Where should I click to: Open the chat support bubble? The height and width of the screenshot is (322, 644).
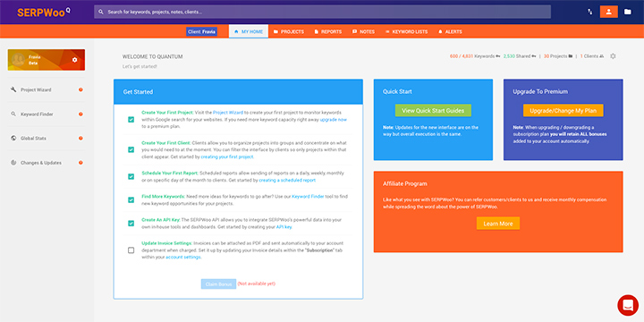coord(628,305)
